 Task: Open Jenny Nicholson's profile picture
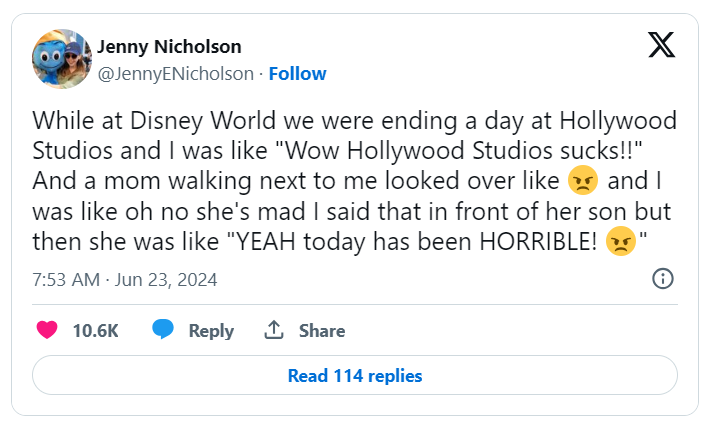click(62, 59)
